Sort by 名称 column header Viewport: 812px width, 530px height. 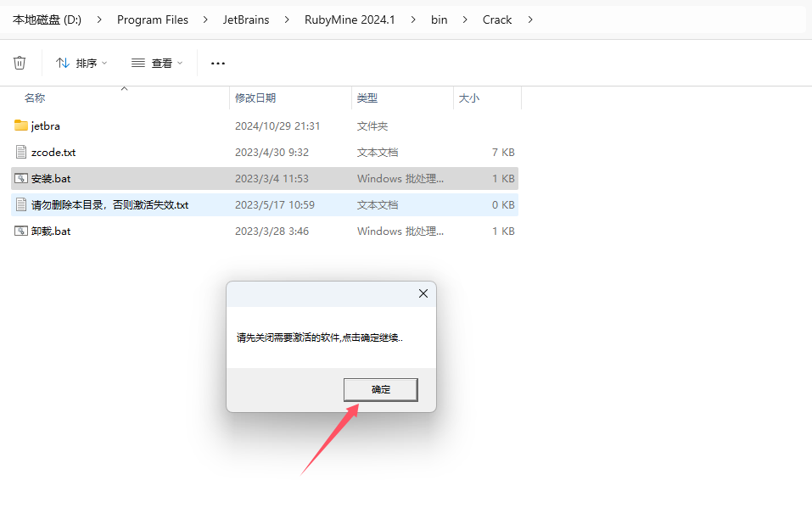pyautogui.click(x=35, y=98)
